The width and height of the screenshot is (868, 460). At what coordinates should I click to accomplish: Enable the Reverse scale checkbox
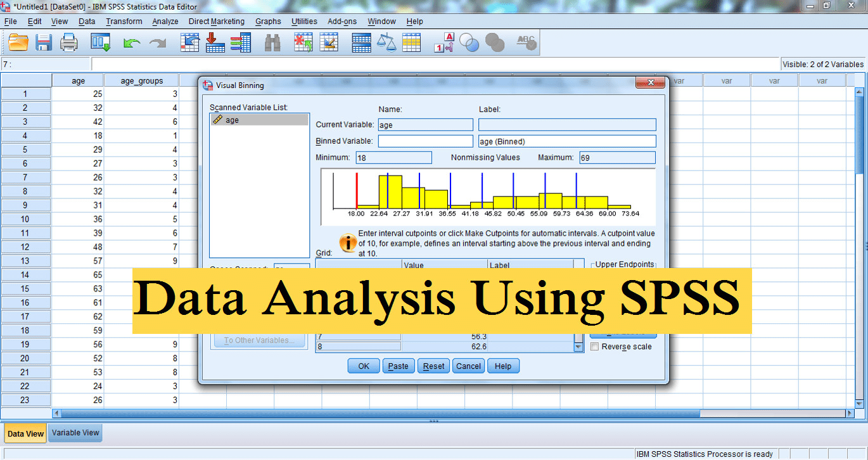[x=594, y=347]
